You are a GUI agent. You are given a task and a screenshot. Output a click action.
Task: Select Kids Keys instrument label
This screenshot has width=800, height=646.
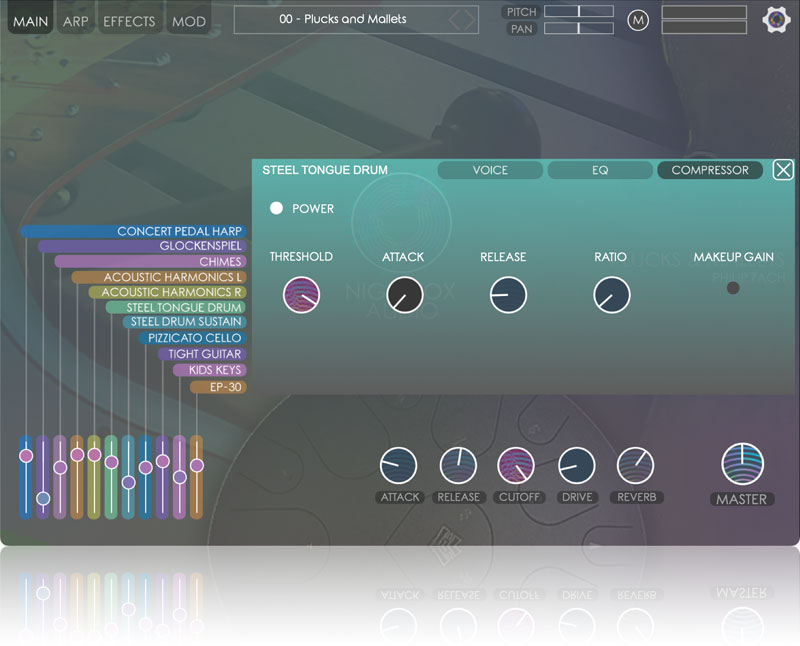(210, 369)
